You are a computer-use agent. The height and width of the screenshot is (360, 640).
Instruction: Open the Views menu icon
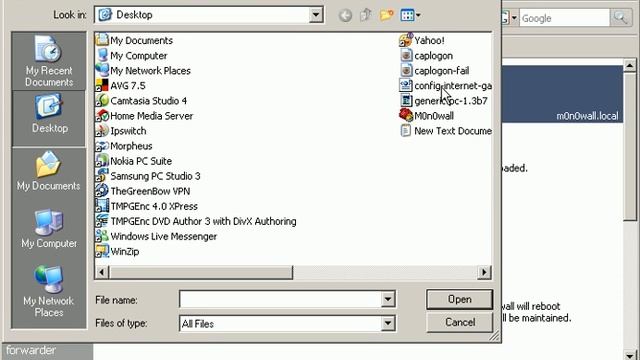(x=410, y=16)
